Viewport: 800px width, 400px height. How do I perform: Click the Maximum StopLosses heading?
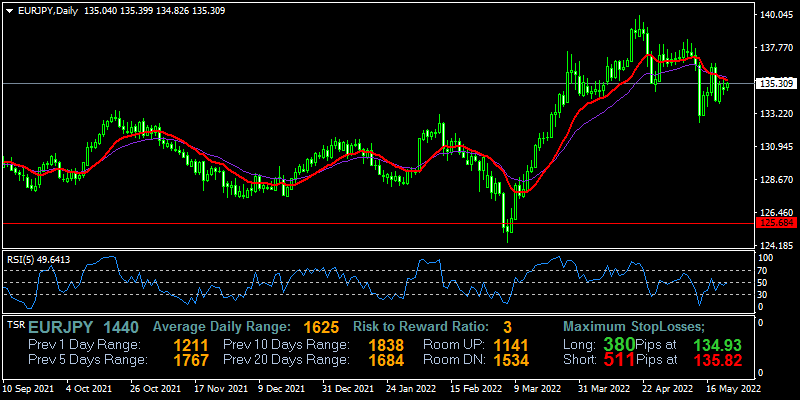pos(634,327)
